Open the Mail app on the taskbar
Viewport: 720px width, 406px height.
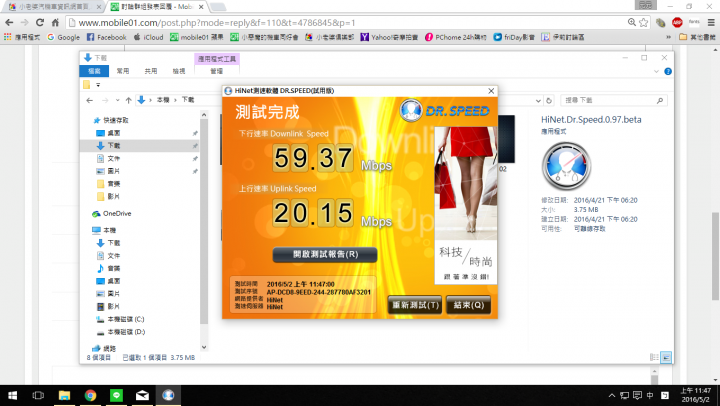pos(142,395)
